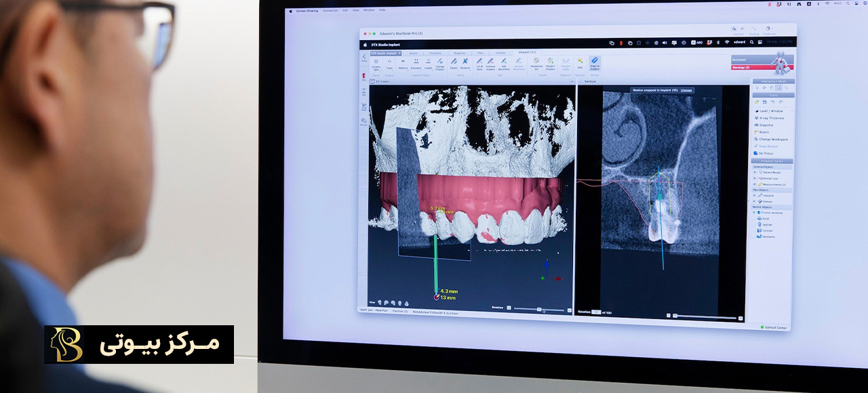The height and width of the screenshot is (393, 868).
Task: Switch to the Finalize tab
Action: click(x=500, y=53)
